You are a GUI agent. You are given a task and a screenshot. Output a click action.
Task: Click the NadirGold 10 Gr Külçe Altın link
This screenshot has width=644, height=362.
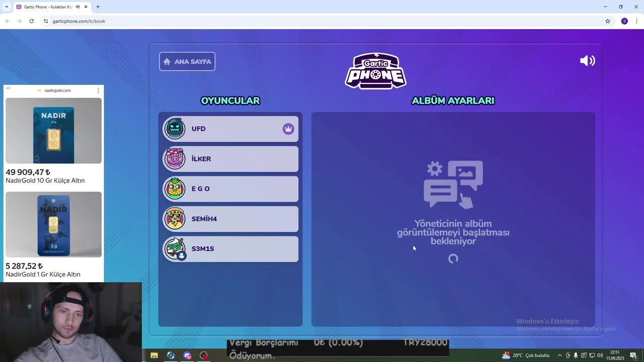coord(45,180)
